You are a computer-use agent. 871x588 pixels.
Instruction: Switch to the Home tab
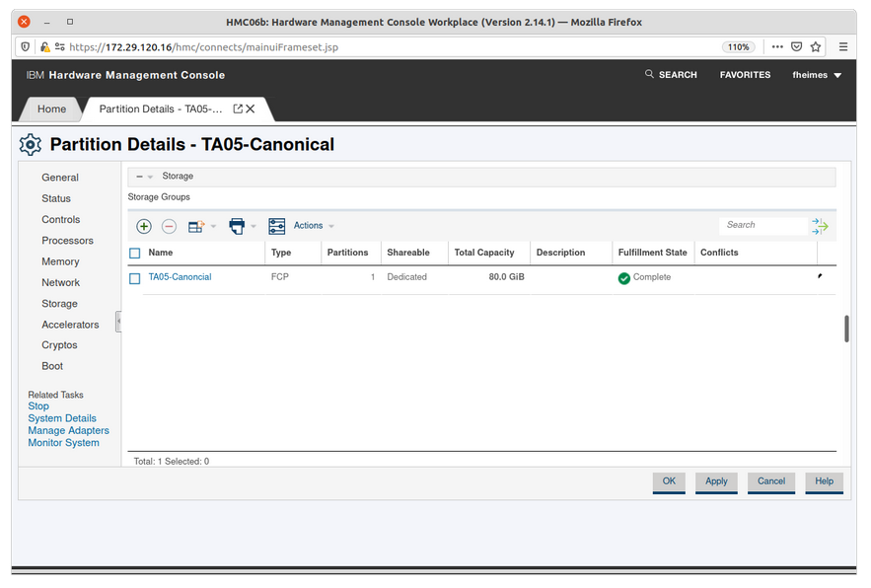pyautogui.click(x=51, y=110)
